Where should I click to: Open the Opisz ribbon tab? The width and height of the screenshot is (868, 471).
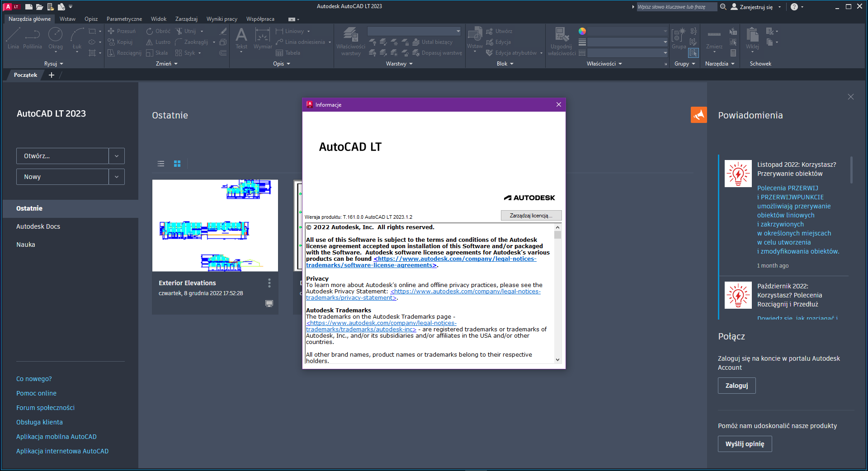pos(91,19)
